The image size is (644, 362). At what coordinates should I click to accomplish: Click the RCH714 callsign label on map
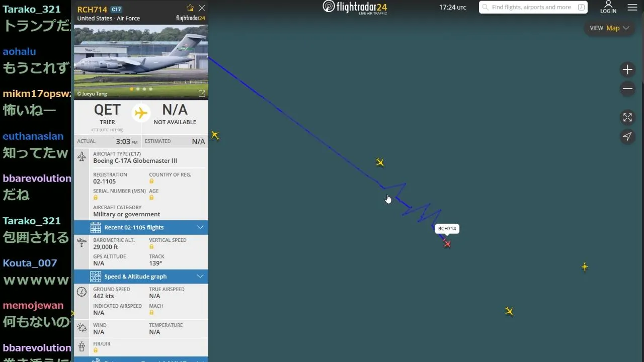click(447, 229)
